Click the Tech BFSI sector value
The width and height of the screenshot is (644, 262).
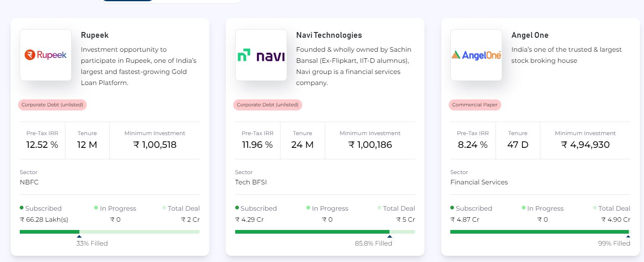click(x=251, y=182)
